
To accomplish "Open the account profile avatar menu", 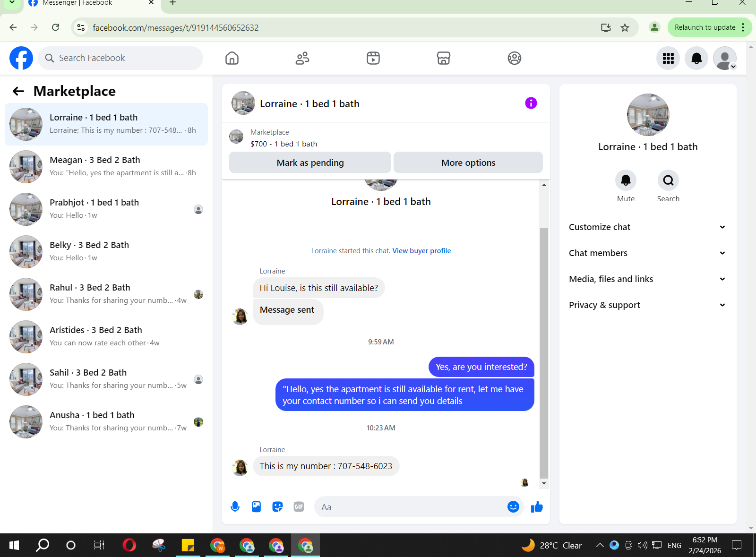I will tap(725, 58).
